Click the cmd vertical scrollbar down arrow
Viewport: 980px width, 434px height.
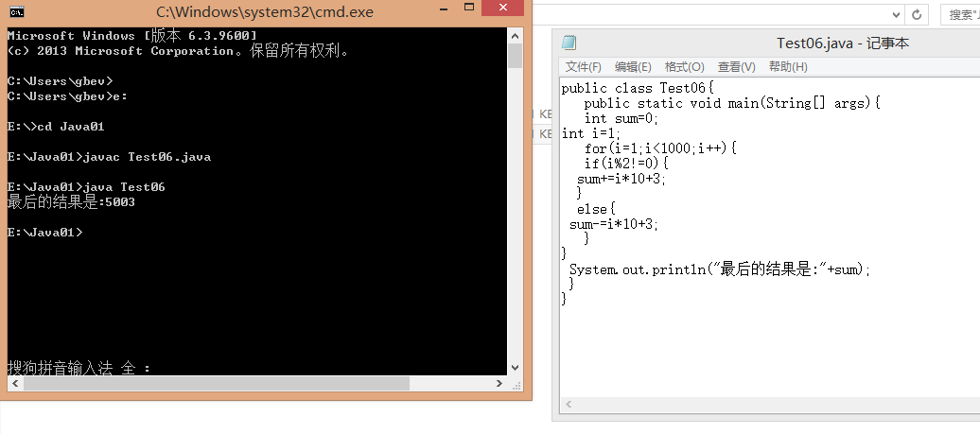point(515,369)
